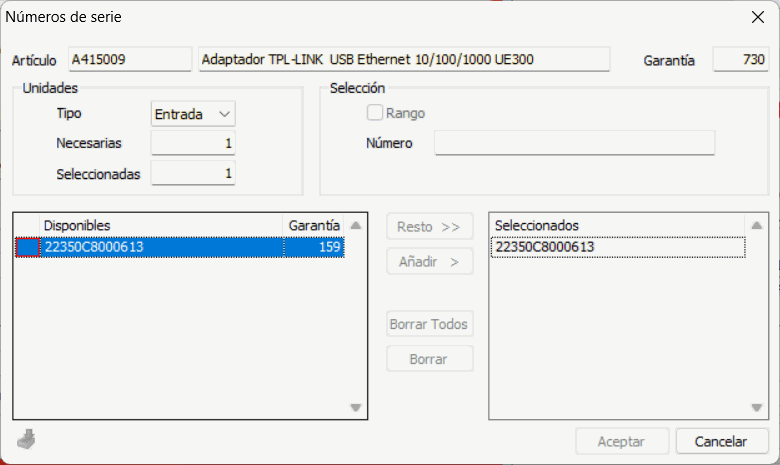This screenshot has width=780, height=465.
Task: Click the Seleccionados list scroll up arrow
Action: click(x=757, y=225)
